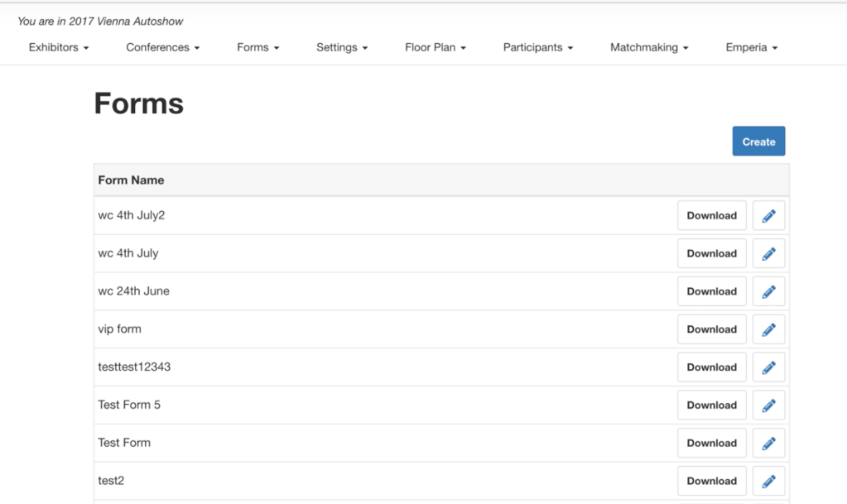Image resolution: width=847 pixels, height=504 pixels.
Task: Click the Form Name column header
Action: pyautogui.click(x=132, y=180)
